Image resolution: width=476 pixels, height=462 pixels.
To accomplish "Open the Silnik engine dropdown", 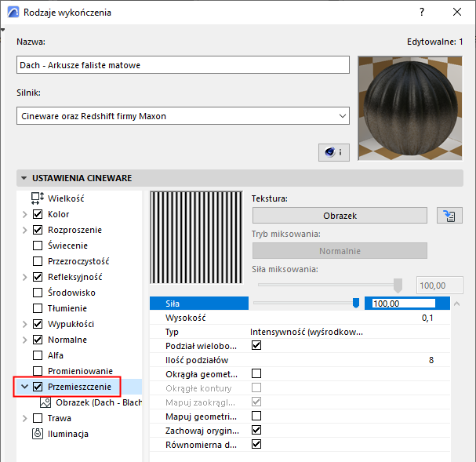I will pyautogui.click(x=183, y=115).
